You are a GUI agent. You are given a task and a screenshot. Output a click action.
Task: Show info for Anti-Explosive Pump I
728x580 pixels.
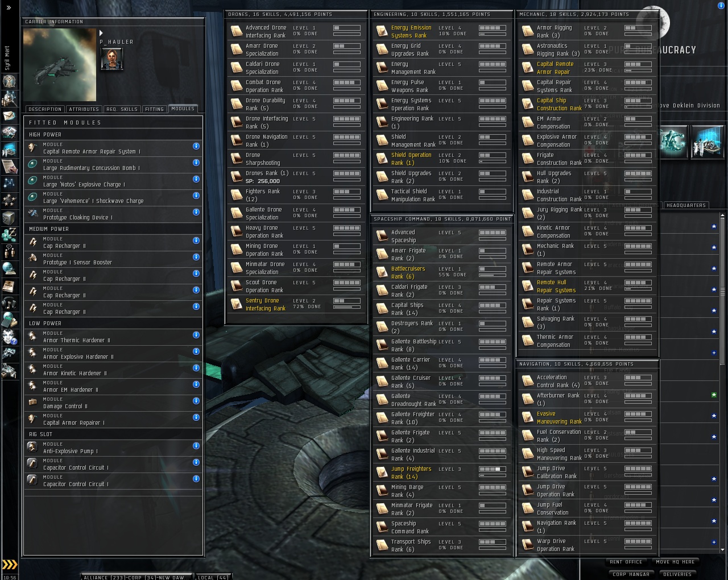pyautogui.click(x=196, y=446)
